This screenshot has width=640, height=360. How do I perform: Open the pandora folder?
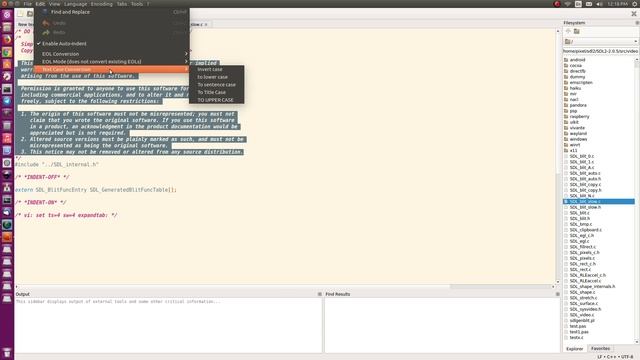coord(578,105)
